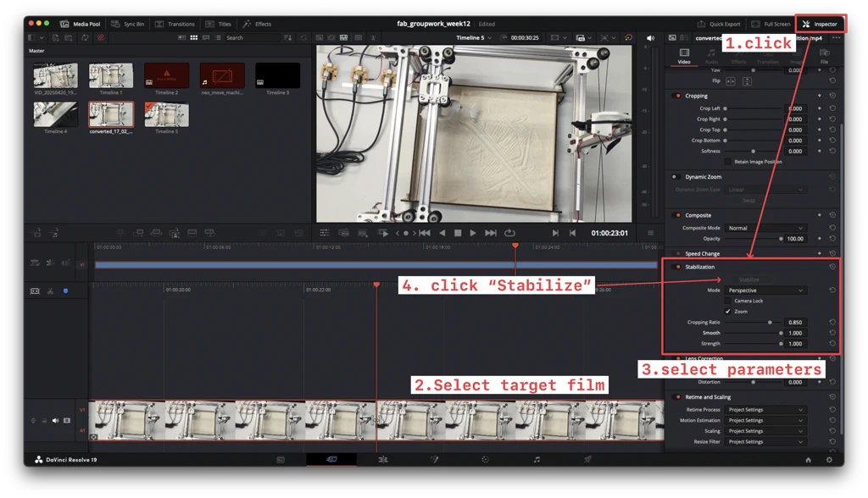Screen dimensions: 868x498
Task: Open the Retime Process dropdown
Action: pyautogui.click(x=765, y=409)
